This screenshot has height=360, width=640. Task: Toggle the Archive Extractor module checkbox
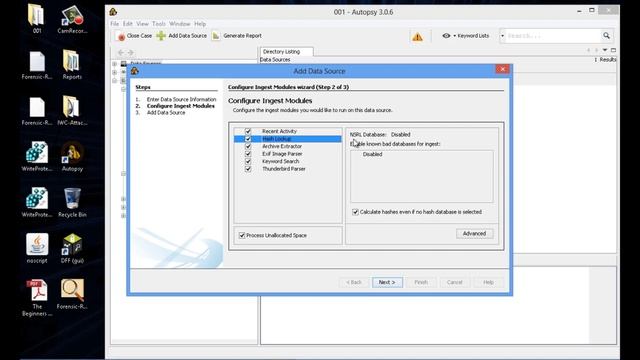click(x=248, y=146)
